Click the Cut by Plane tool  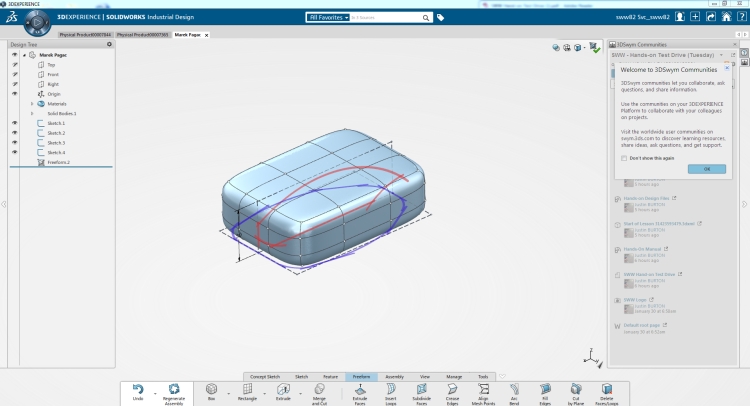(x=576, y=388)
